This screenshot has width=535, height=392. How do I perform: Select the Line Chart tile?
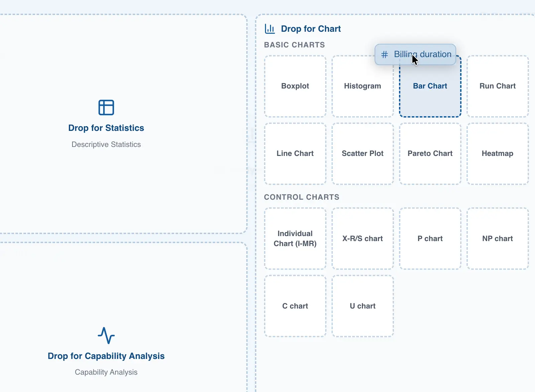pos(295,154)
